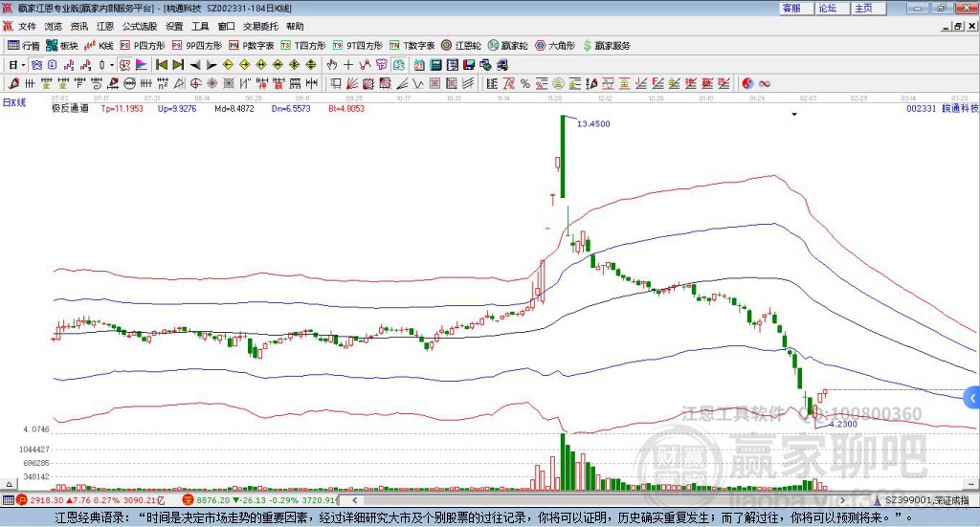980x527 pixels.
Task: Open the T数字表 tool
Action: tap(412, 46)
